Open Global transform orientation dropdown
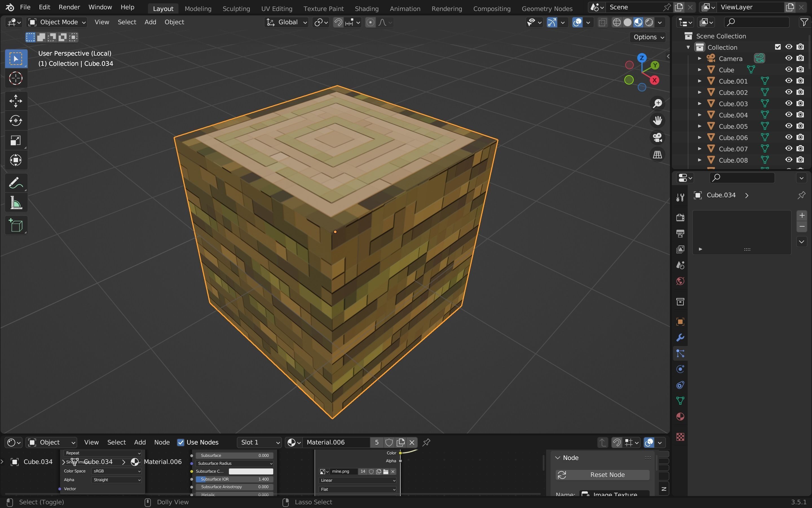This screenshot has height=508, width=812. (x=286, y=23)
